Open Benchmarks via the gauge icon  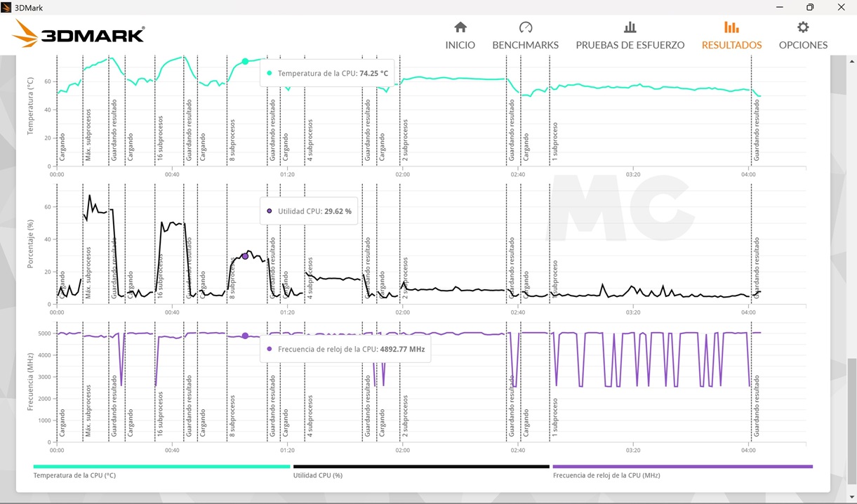[x=526, y=27]
